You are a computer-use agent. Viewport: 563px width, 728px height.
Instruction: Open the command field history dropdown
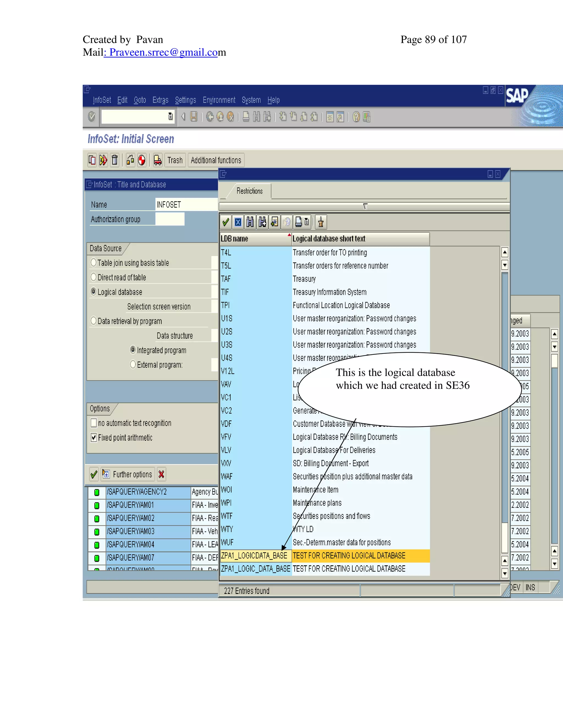170,116
